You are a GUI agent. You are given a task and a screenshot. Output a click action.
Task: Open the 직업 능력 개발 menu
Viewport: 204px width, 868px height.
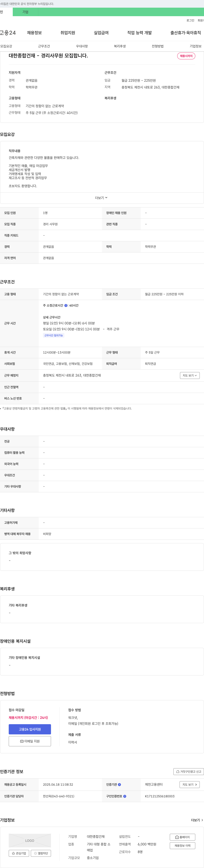point(139,33)
